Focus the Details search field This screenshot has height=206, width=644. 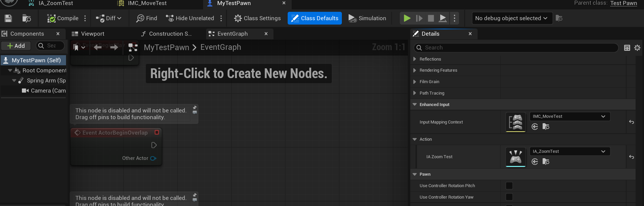pos(516,48)
